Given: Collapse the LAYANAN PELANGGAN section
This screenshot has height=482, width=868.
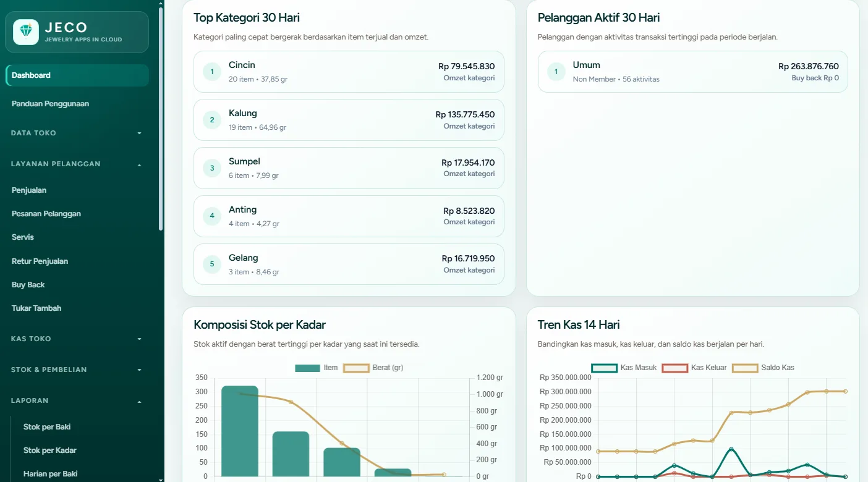Looking at the screenshot, I should coord(77,164).
